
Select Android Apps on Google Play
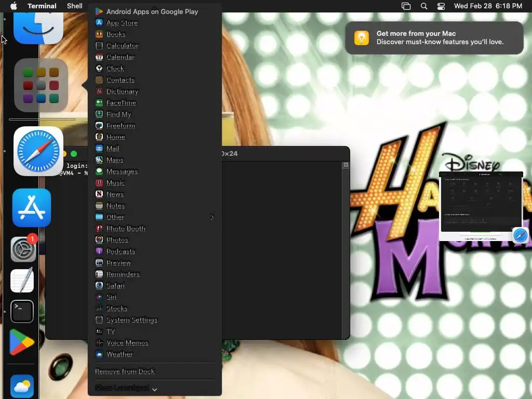(155, 11)
